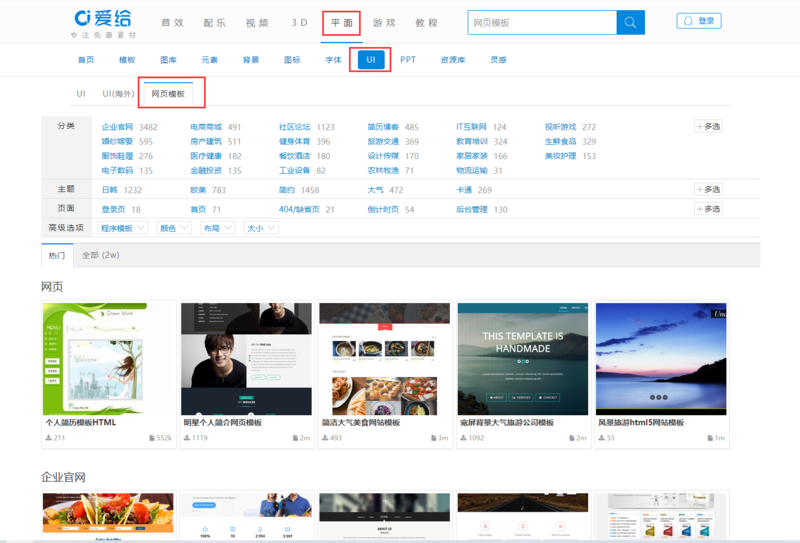Click download icon showing 1119
Screen dimensions: 800x543
(x=187, y=438)
